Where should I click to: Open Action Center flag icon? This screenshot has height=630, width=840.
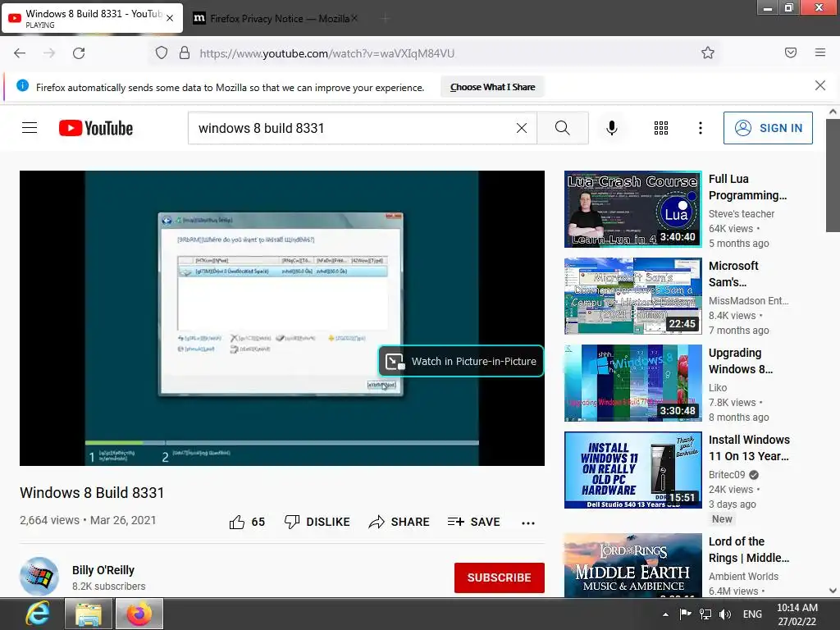pyautogui.click(x=685, y=614)
